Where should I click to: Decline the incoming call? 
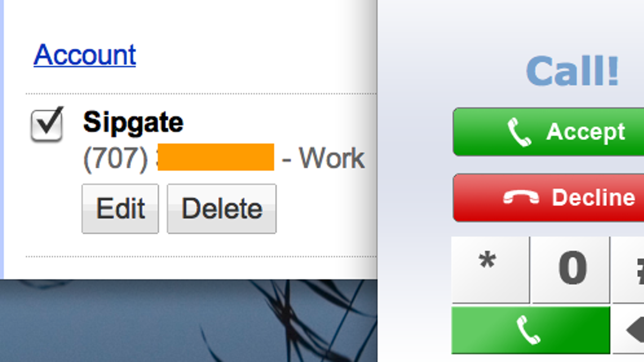coord(548,197)
